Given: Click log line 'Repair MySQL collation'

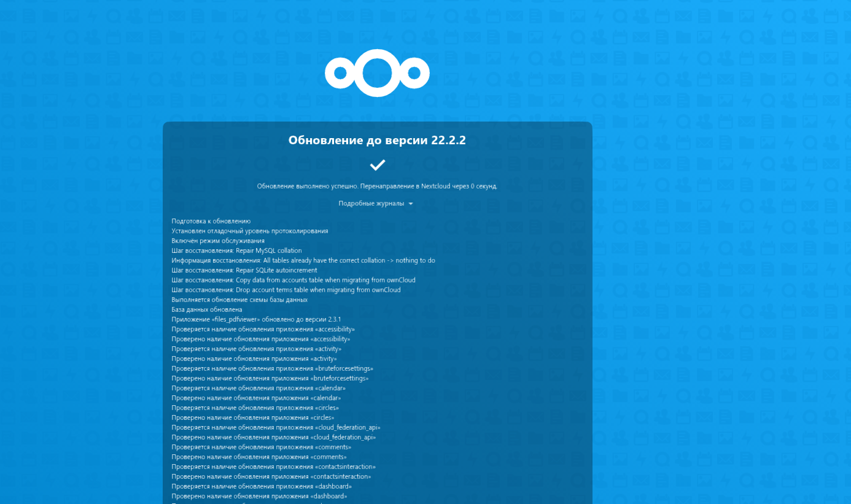Looking at the screenshot, I should 237,250.
